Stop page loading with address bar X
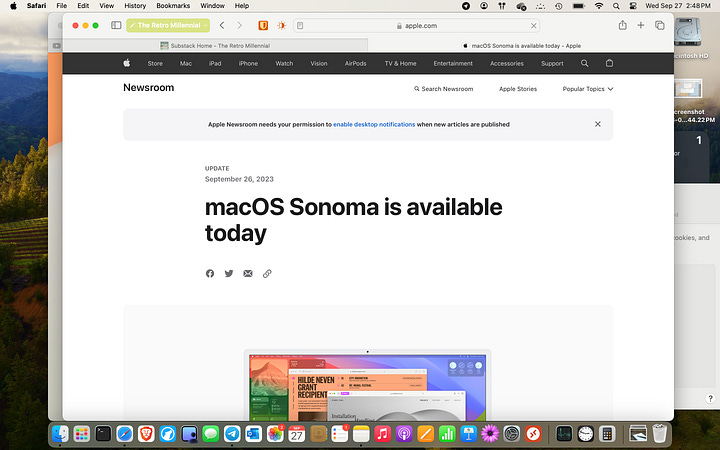Image resolution: width=720 pixels, height=450 pixels. tap(534, 26)
